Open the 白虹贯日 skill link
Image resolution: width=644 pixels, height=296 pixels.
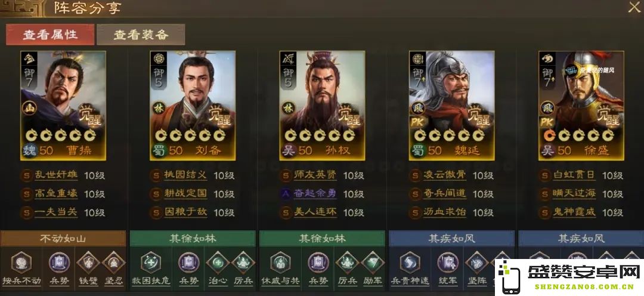coord(574,175)
